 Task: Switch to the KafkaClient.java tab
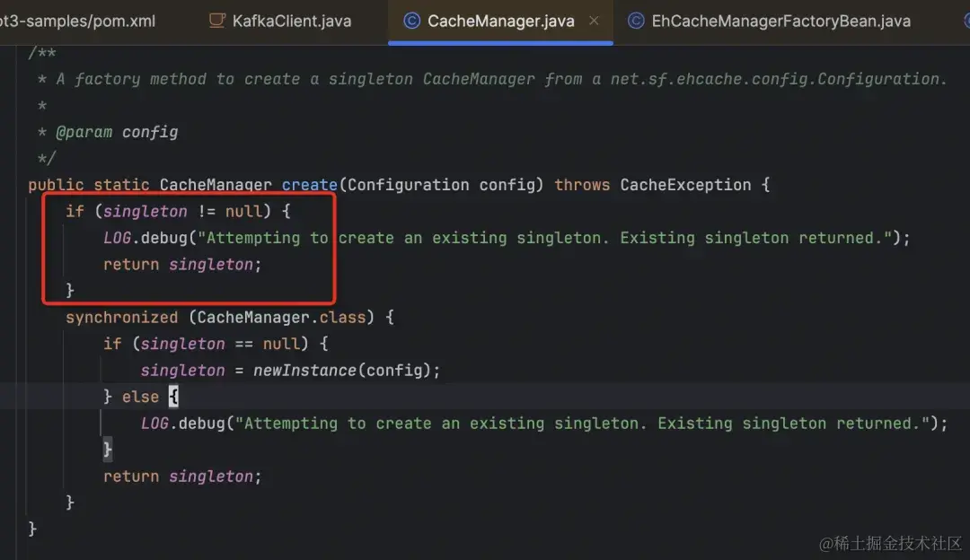tap(280, 21)
